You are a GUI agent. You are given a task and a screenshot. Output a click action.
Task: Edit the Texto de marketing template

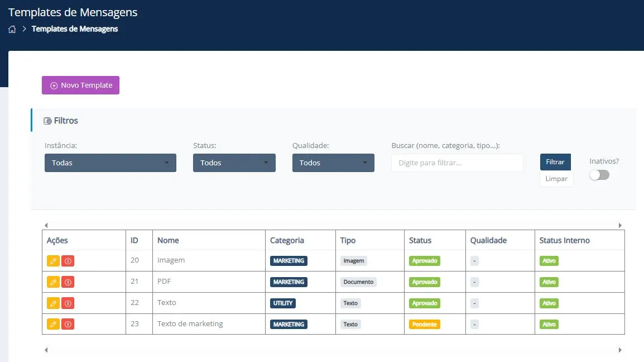[x=53, y=324]
